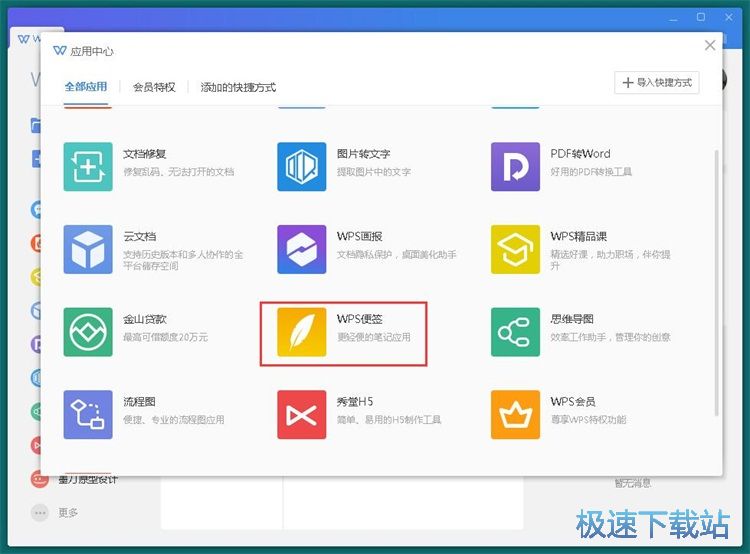750x554 pixels.
Task: Select the WPS精品课 graduation cap icon
Action: [x=516, y=249]
